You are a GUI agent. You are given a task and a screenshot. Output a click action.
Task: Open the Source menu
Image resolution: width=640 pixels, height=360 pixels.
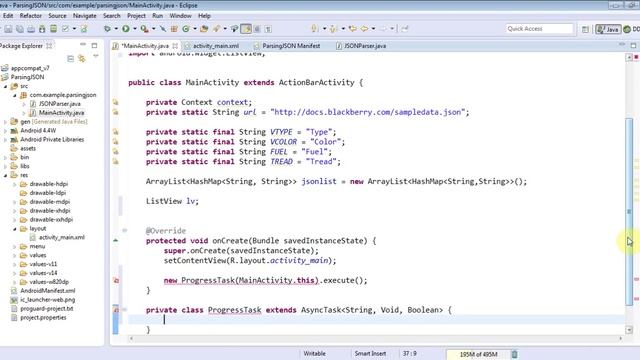pyautogui.click(x=57, y=16)
